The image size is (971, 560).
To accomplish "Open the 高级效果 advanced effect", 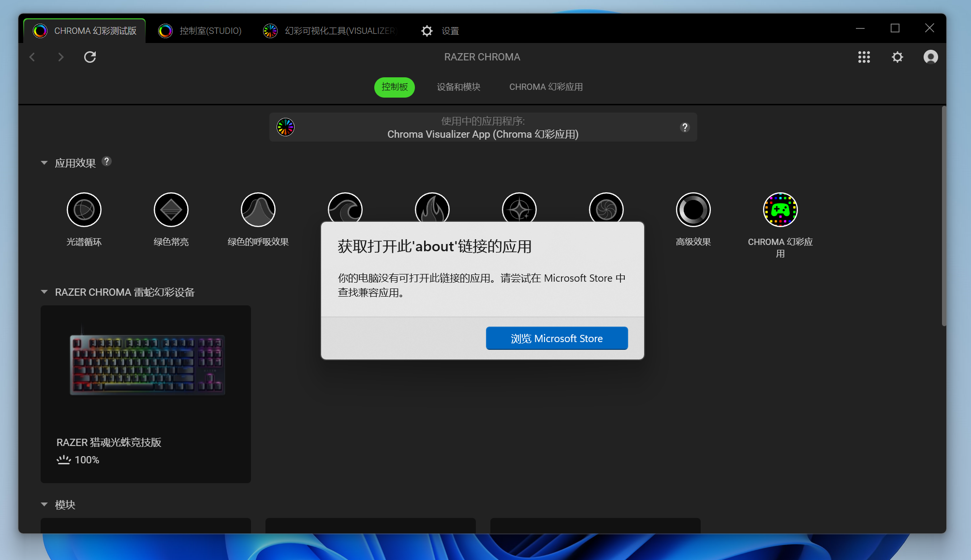I will [693, 210].
